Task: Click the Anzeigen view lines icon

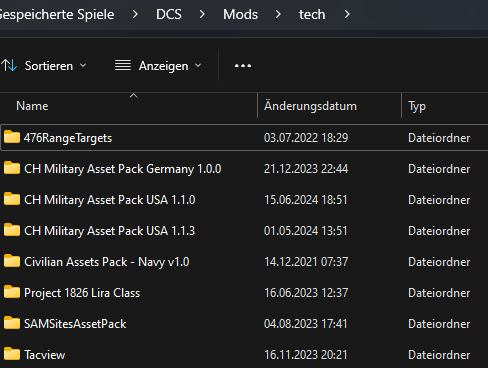Action: coord(123,65)
